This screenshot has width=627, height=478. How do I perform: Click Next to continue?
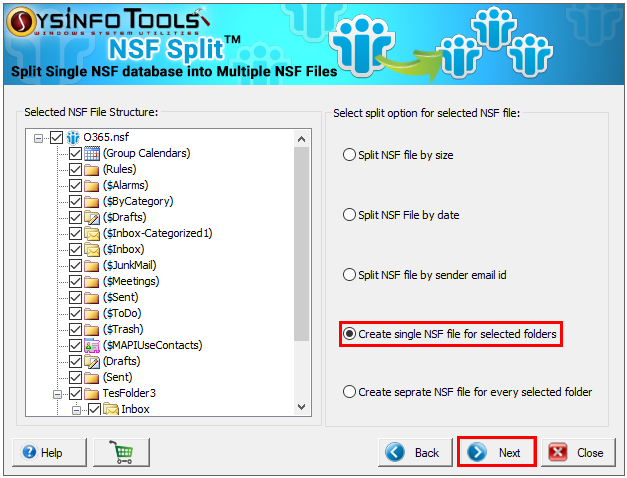click(497, 452)
